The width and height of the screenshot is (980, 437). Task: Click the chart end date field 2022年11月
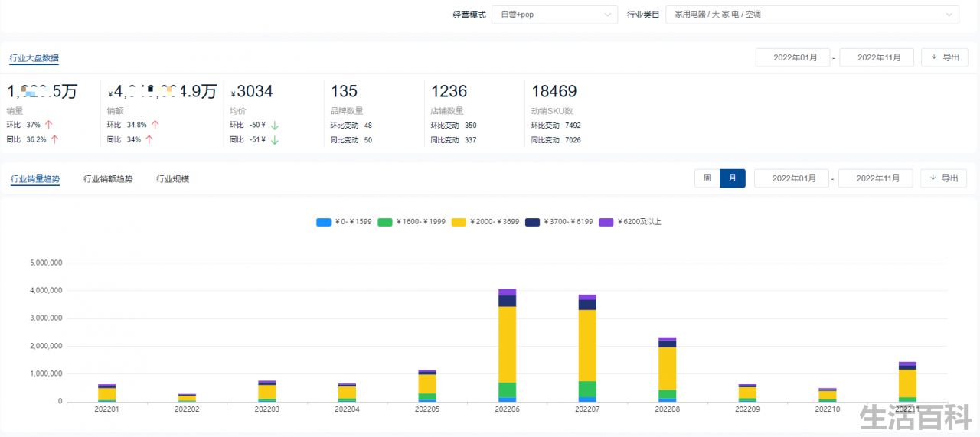coord(876,178)
